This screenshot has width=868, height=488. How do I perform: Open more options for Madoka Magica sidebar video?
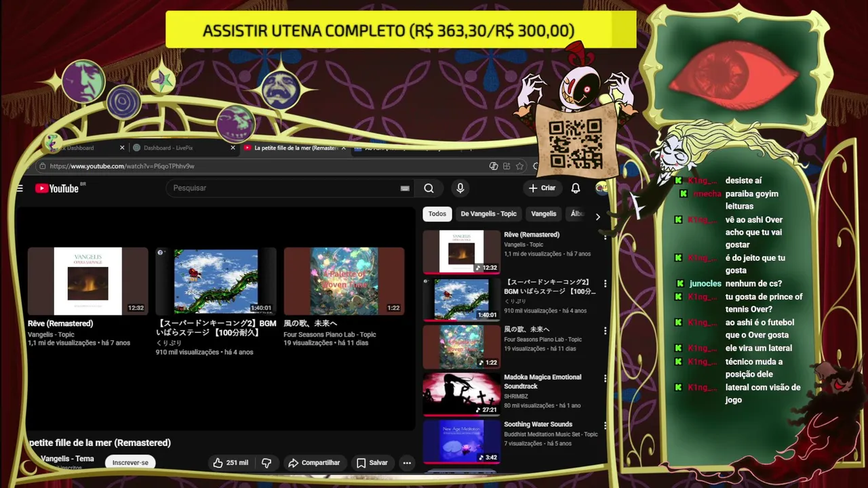605,379
